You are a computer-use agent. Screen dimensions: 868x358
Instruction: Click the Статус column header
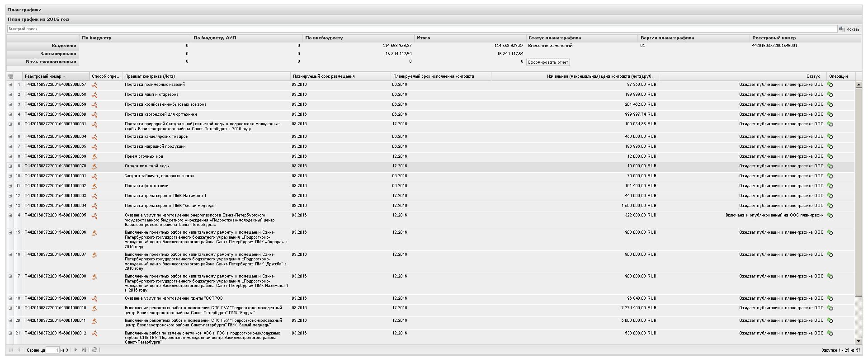742,76
